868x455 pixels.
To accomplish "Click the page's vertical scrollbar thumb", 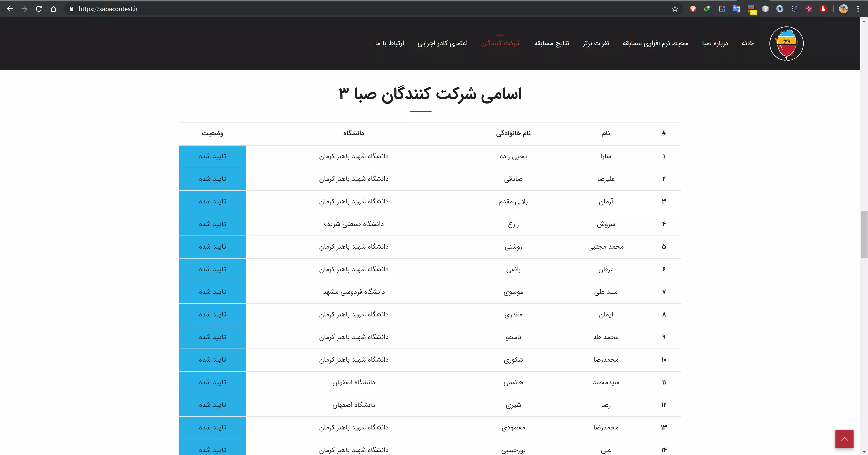I will [864, 234].
